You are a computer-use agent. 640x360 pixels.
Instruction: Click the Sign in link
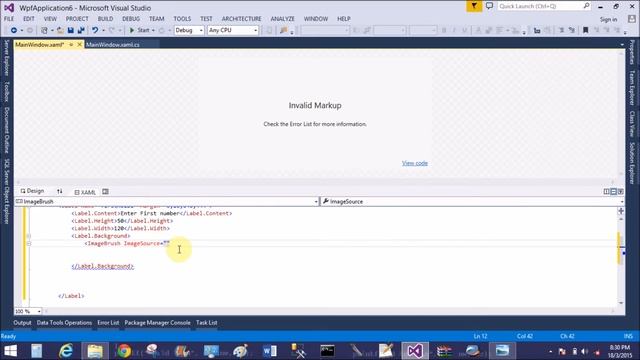point(608,19)
